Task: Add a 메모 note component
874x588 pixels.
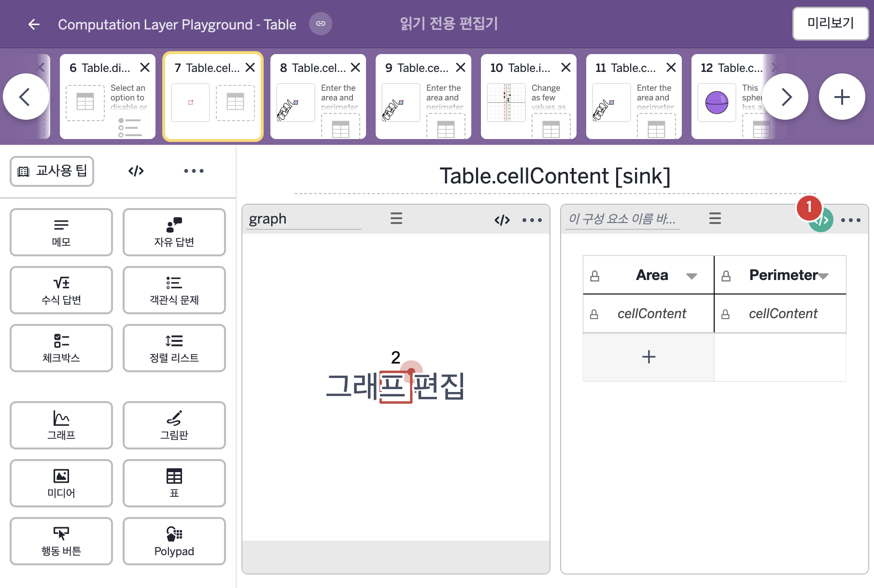Action: click(61, 232)
